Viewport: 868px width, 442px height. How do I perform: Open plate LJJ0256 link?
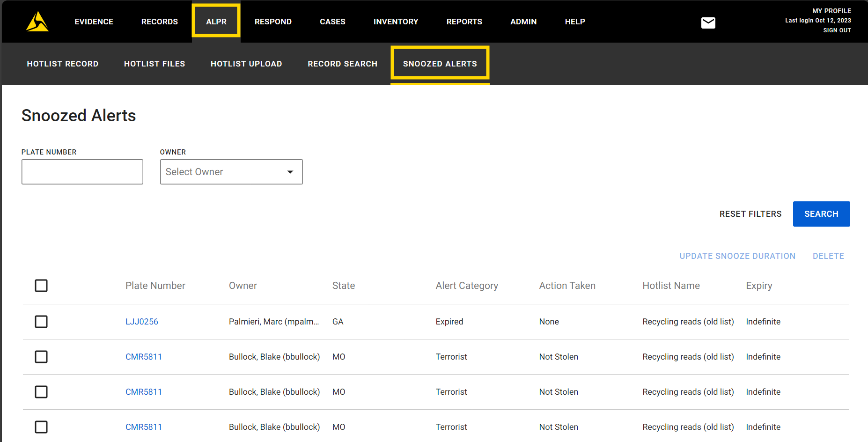(142, 322)
